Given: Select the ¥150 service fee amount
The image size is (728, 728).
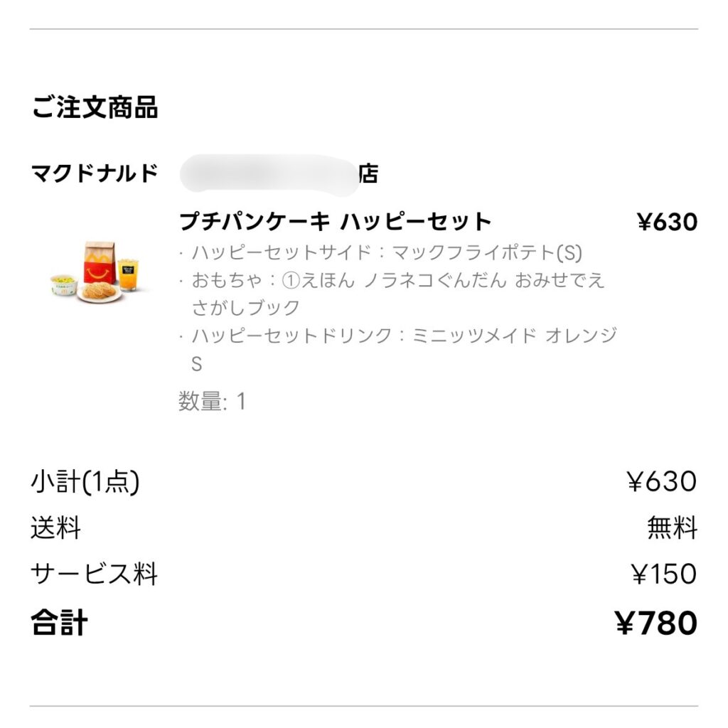Looking at the screenshot, I should pos(664,574).
